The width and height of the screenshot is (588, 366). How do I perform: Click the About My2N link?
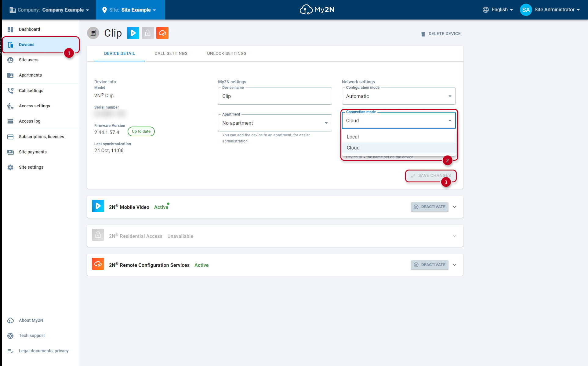(x=31, y=320)
